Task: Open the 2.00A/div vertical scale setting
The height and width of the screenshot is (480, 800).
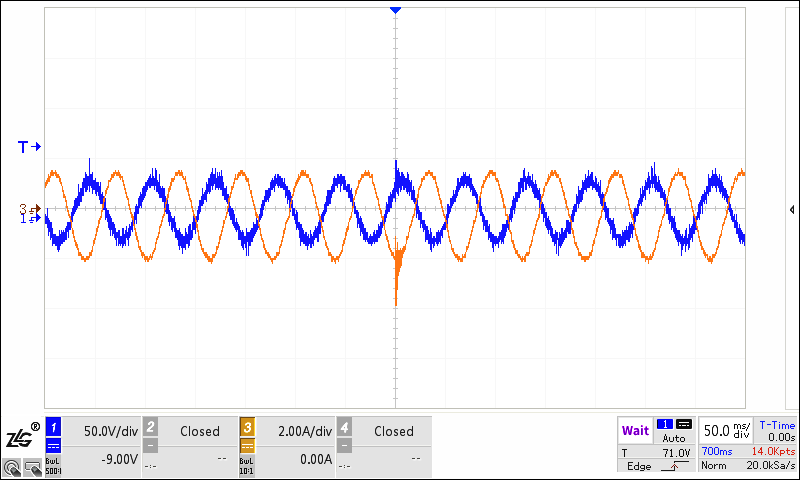Action: click(304, 431)
